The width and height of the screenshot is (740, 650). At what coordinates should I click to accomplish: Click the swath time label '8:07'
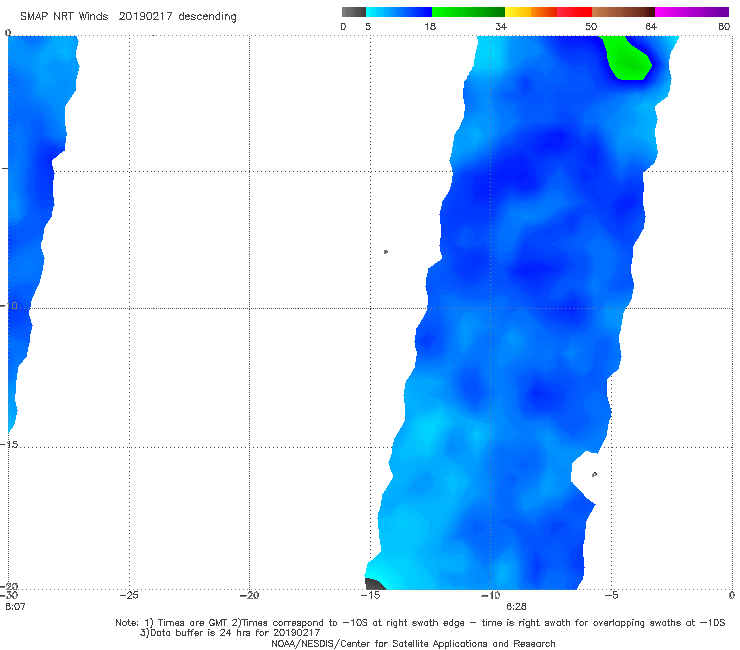click(x=15, y=607)
